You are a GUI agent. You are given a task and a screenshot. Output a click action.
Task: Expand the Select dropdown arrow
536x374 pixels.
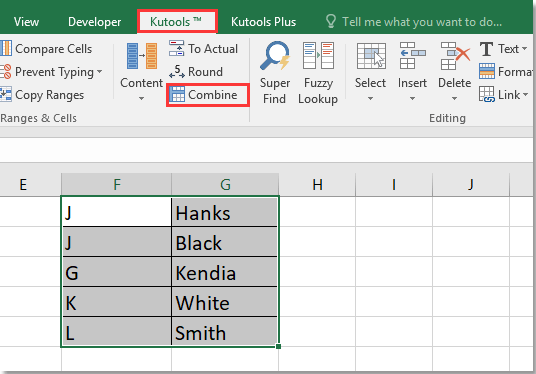coord(370,99)
